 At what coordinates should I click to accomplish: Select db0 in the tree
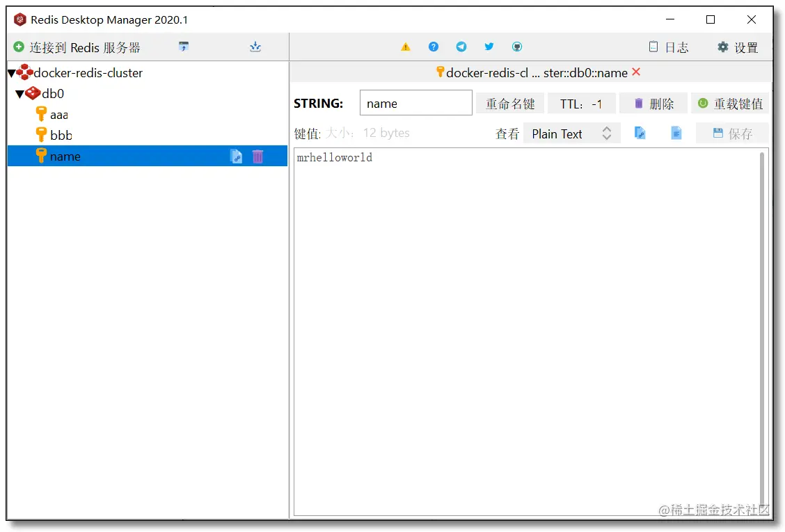pos(53,94)
